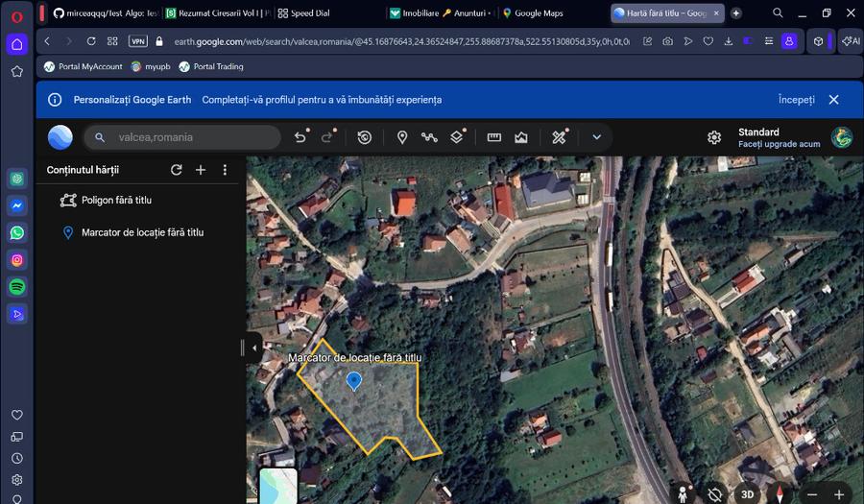This screenshot has width=864, height=504.
Task: Toggle the 3D view button
Action: [747, 493]
